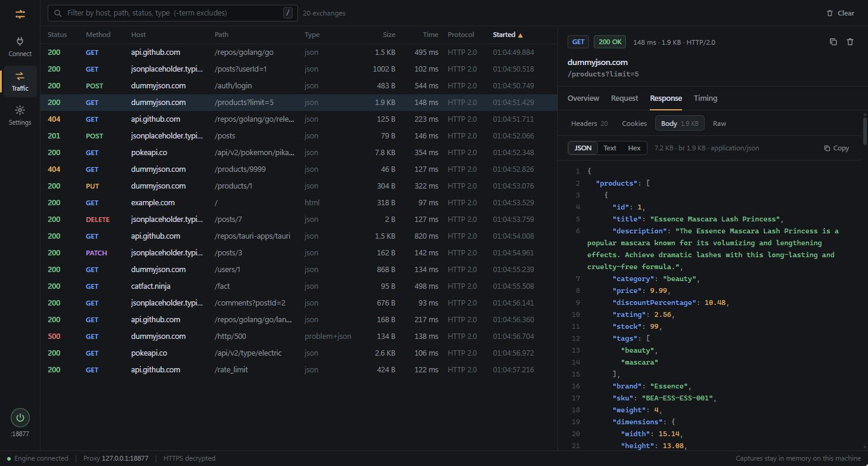
Task: Select the example.com html exchange
Action: [299, 203]
